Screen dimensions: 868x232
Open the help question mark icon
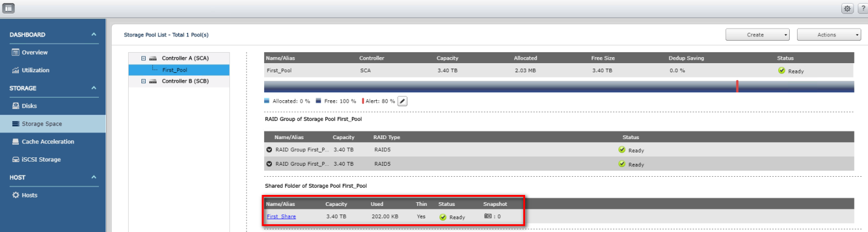click(x=862, y=9)
